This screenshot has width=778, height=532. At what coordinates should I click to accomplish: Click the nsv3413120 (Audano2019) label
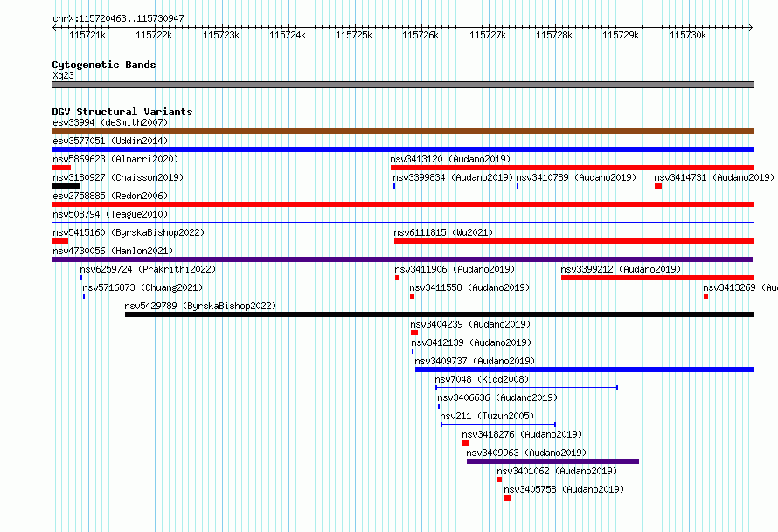click(x=450, y=159)
